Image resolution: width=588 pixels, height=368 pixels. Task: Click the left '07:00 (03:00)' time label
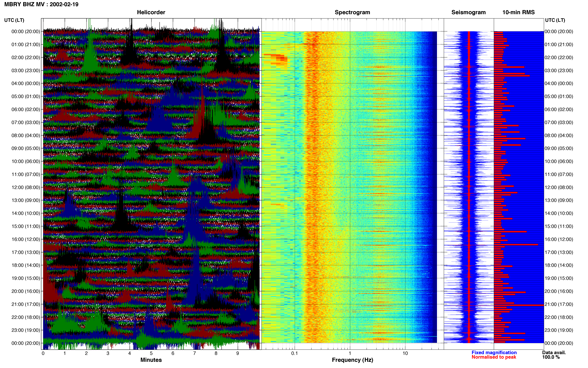click(x=26, y=122)
